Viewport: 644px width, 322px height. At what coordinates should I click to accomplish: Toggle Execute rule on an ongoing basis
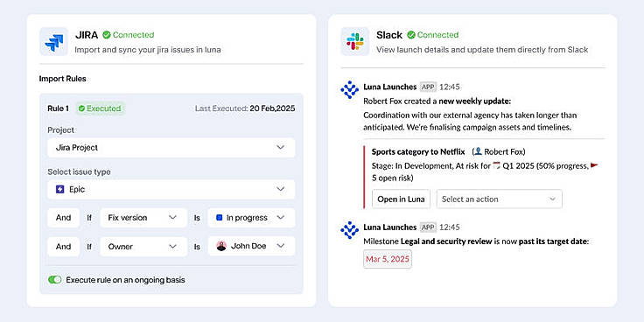(54, 280)
